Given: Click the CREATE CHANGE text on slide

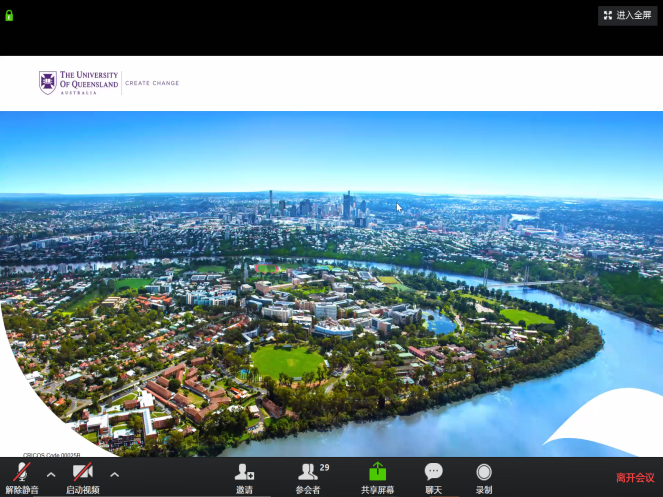Looking at the screenshot, I should click(x=152, y=83).
